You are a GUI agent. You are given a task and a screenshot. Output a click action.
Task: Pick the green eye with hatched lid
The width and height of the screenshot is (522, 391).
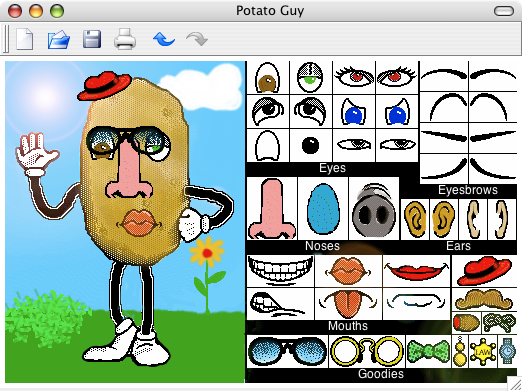click(x=310, y=77)
